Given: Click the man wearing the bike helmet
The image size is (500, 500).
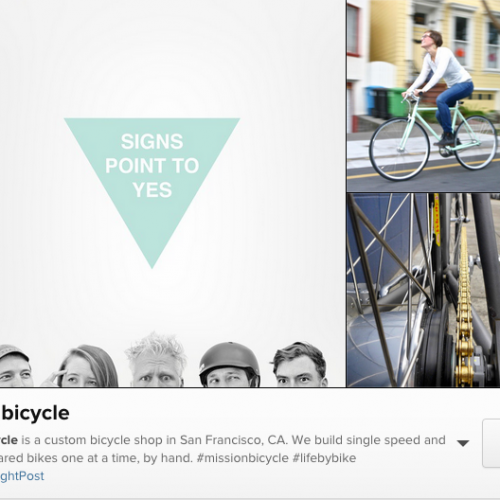Looking at the screenshot, I should point(230,365).
